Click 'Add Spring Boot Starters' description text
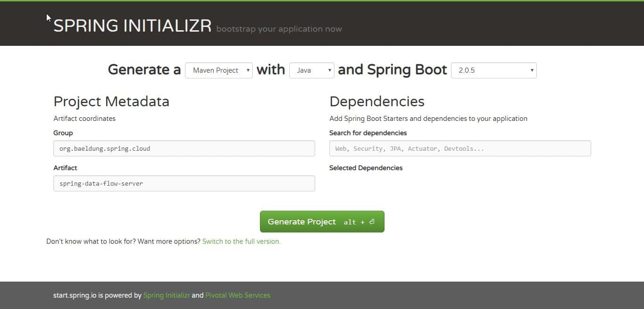 coord(428,119)
